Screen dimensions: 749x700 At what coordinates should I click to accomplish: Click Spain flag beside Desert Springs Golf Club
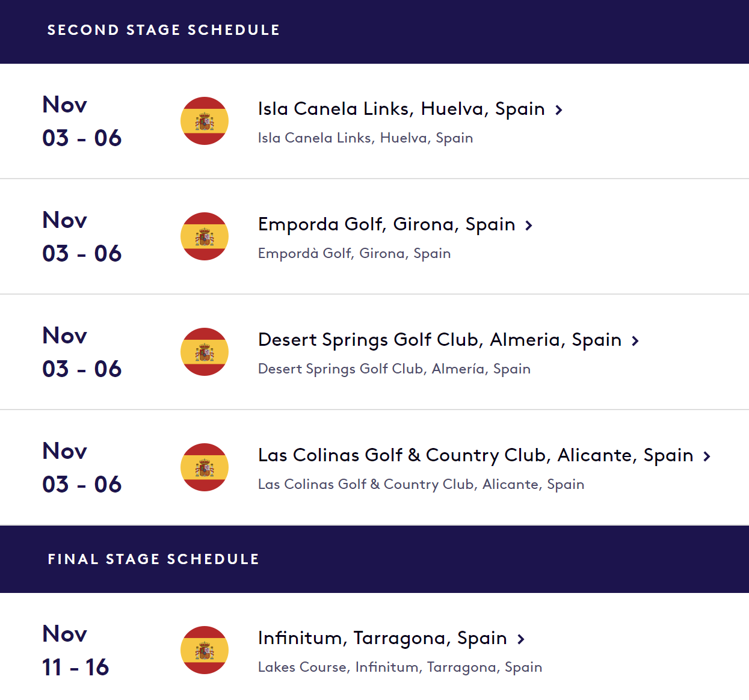pos(205,352)
